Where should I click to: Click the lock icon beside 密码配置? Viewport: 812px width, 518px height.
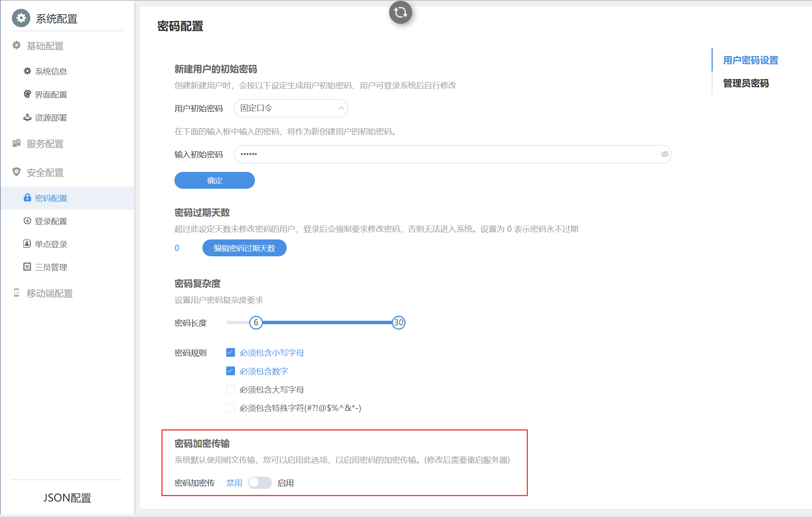pos(27,198)
